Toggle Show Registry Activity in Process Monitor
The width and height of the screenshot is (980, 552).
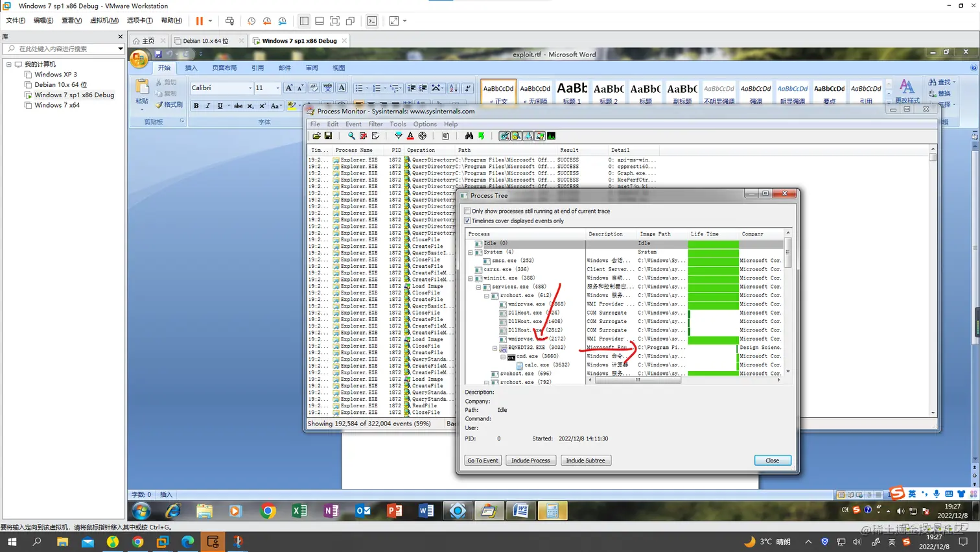click(x=504, y=136)
